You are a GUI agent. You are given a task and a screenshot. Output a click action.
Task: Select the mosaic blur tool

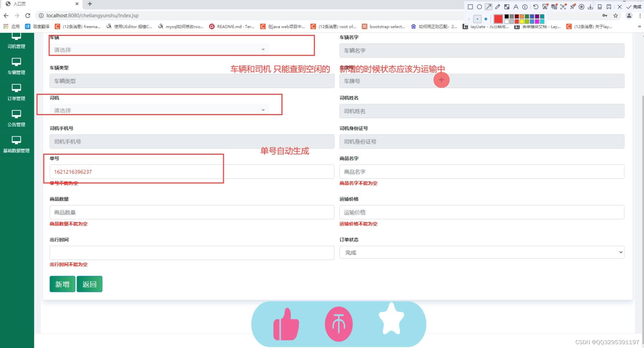tap(507, 7)
